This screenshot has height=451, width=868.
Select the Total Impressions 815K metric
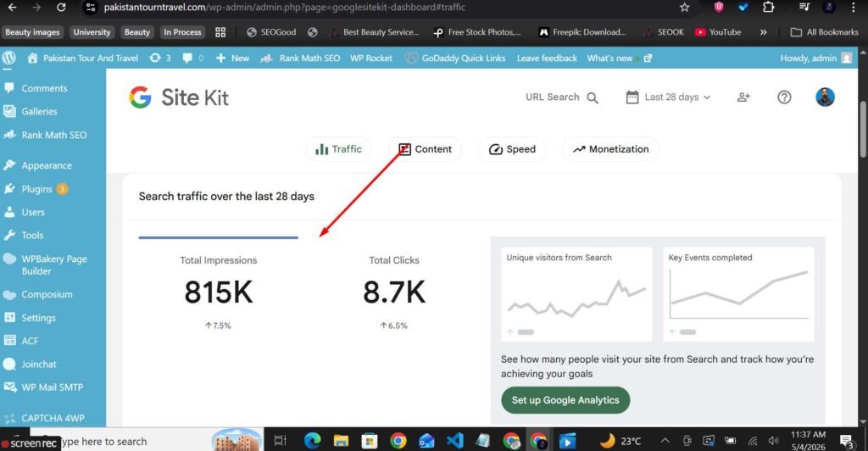point(218,292)
